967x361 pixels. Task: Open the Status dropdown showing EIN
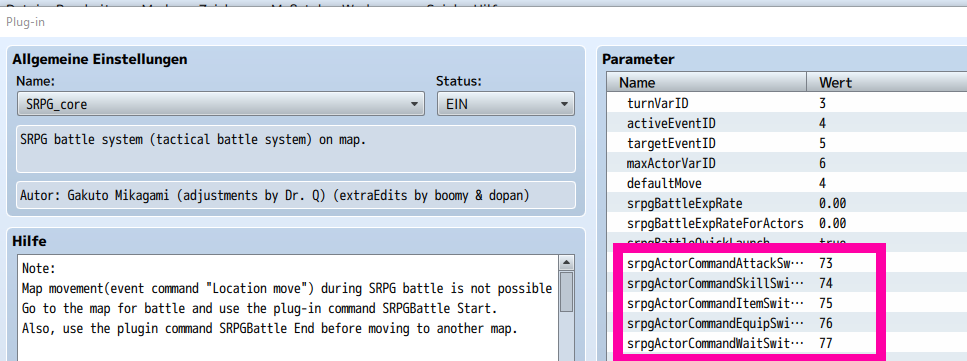[x=505, y=104]
